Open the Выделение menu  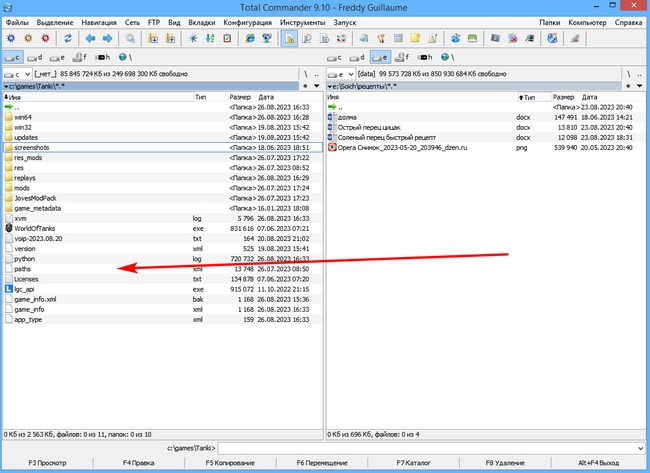click(55, 22)
